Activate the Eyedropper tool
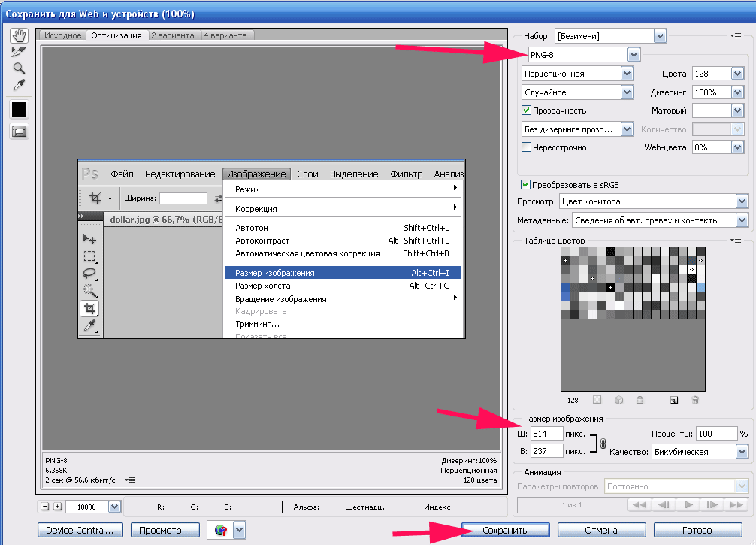The image size is (756, 545). [x=19, y=83]
